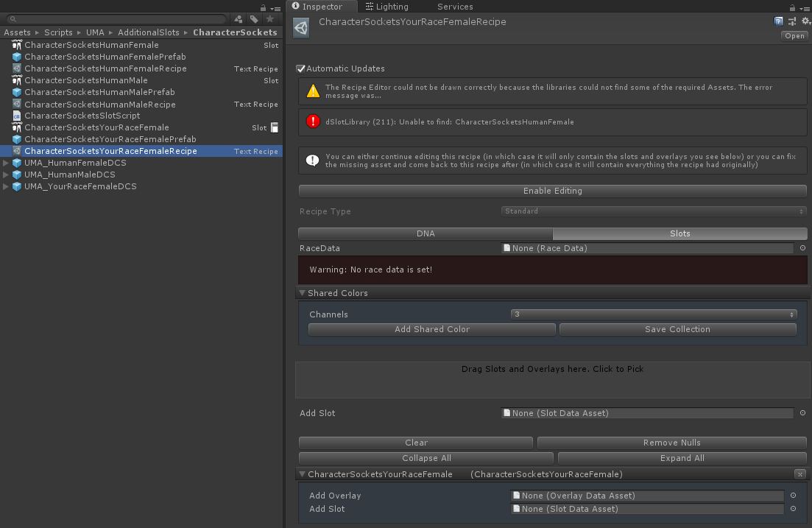
Task: Click the Inspector preset sliders icon
Action: 791,21
